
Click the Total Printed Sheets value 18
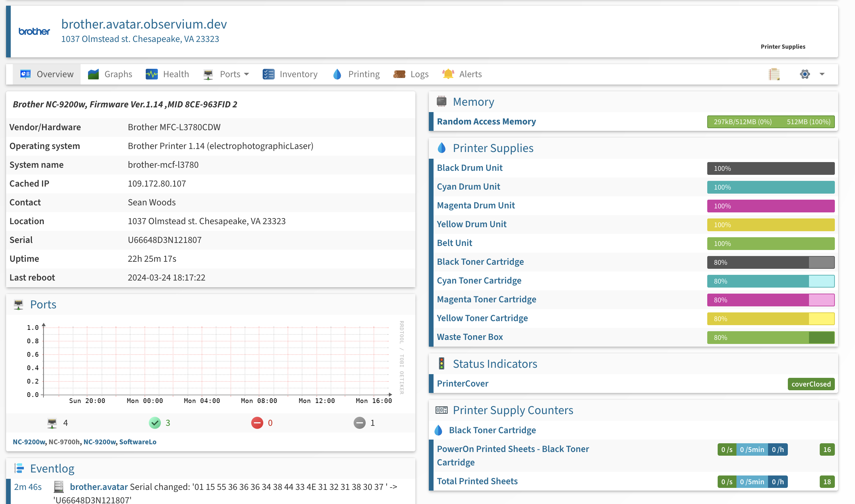(827, 482)
